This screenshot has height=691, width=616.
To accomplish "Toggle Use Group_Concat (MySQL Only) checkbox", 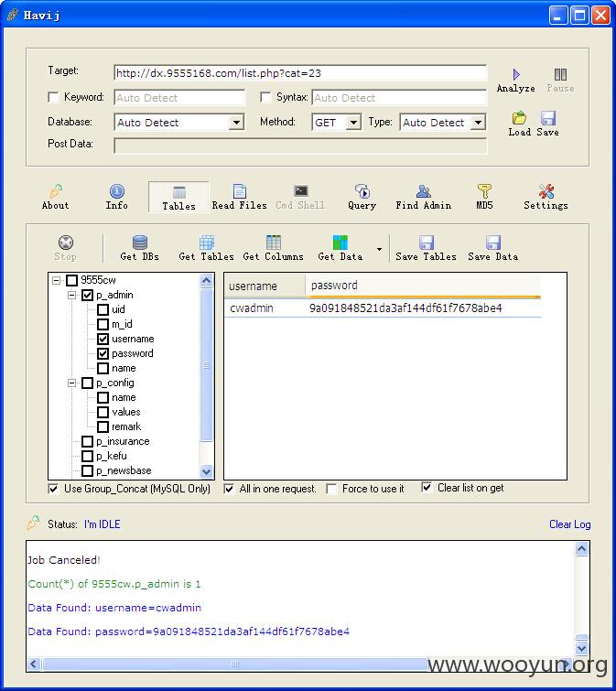I will coord(53,489).
